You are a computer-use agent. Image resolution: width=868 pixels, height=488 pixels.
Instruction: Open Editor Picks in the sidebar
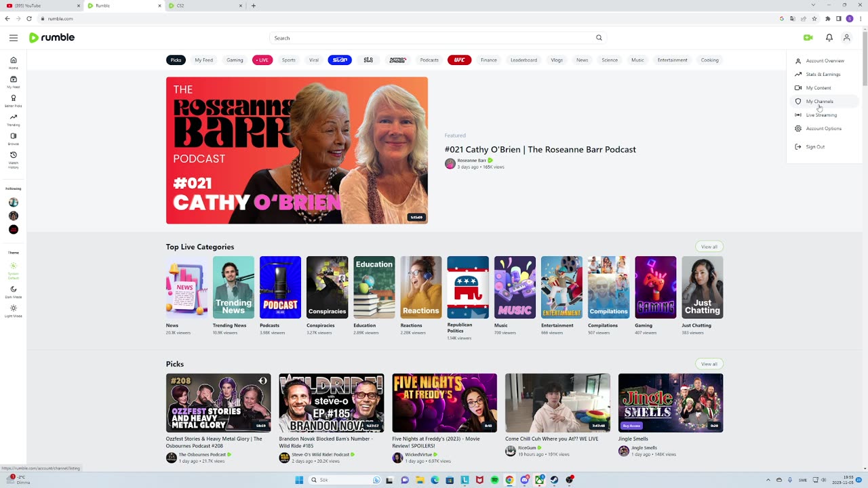[13, 101]
